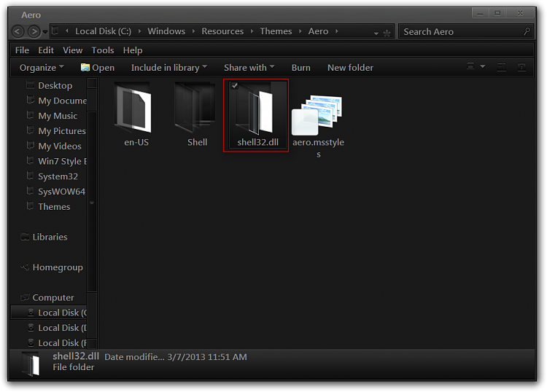Image resolution: width=547 pixels, height=392 pixels.
Task: Select Windows in address breadcrumb
Action: (166, 31)
